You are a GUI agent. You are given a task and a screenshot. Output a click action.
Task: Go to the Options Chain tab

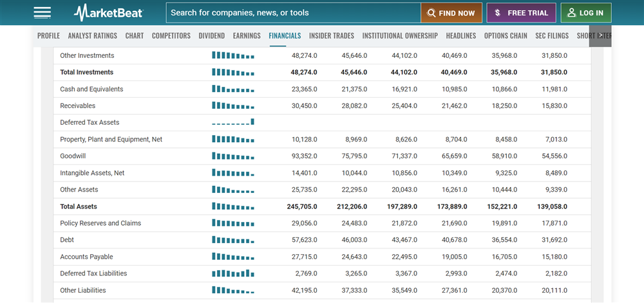tap(506, 36)
